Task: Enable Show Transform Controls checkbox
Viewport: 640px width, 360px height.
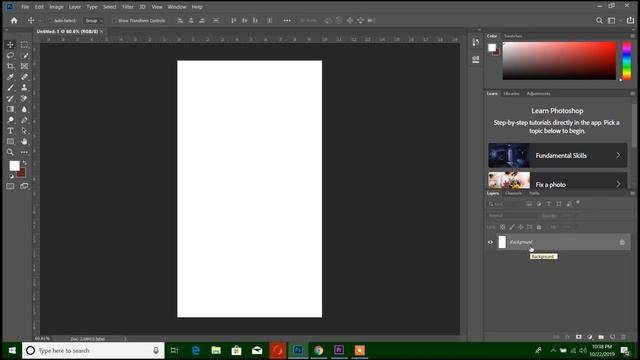Action: pyautogui.click(x=114, y=20)
